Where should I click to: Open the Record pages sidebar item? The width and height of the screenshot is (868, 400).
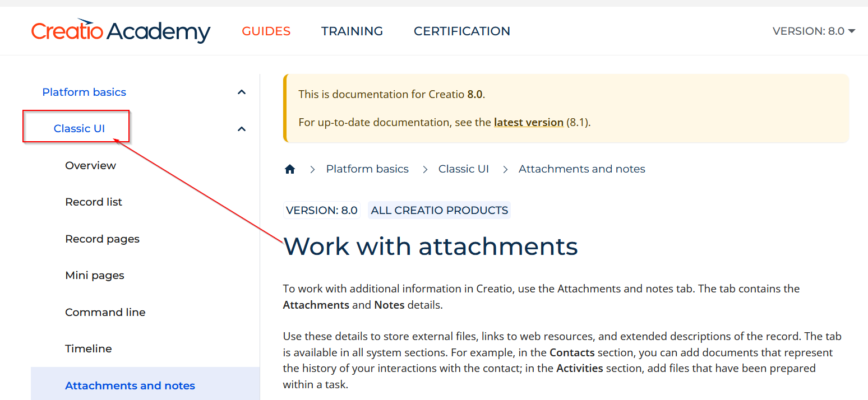click(102, 239)
